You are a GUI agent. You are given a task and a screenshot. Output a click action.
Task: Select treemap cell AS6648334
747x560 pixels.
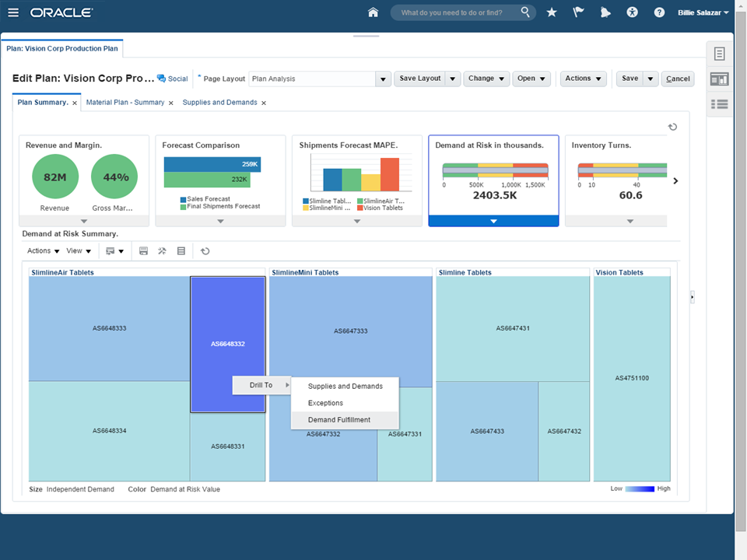point(110,431)
